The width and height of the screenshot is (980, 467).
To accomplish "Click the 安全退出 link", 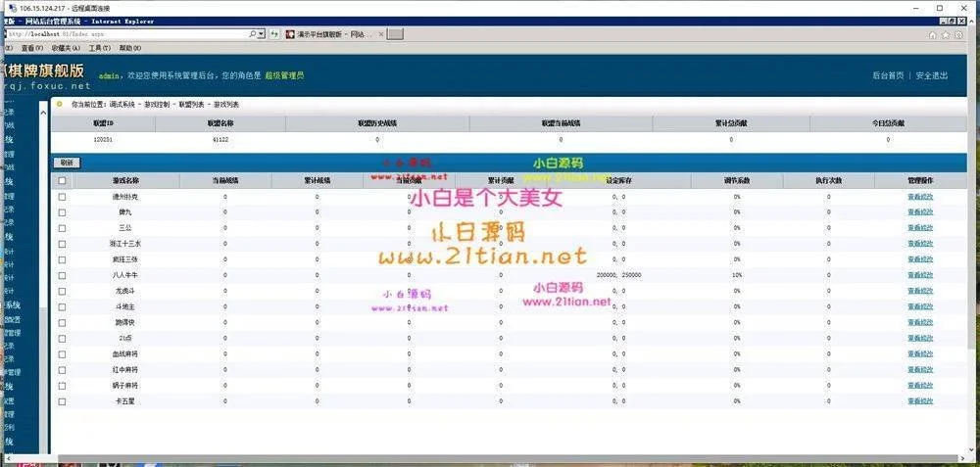I will pyautogui.click(x=932, y=75).
